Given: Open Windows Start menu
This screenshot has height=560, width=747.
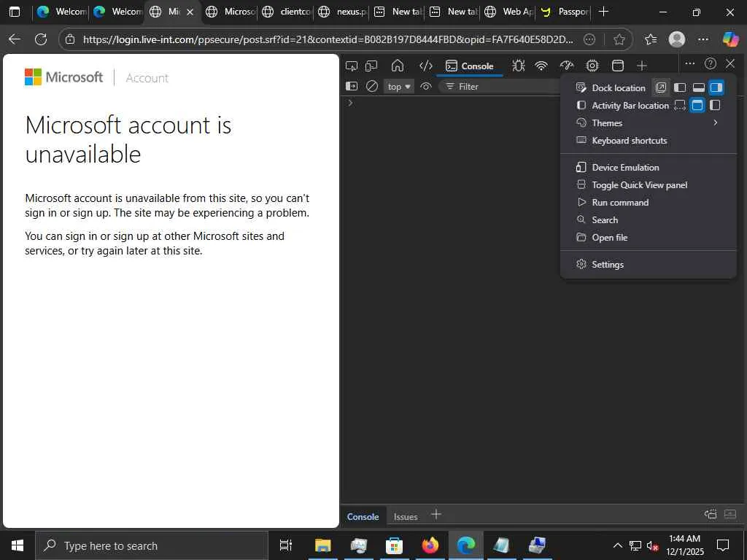Looking at the screenshot, I should pyautogui.click(x=18, y=545).
